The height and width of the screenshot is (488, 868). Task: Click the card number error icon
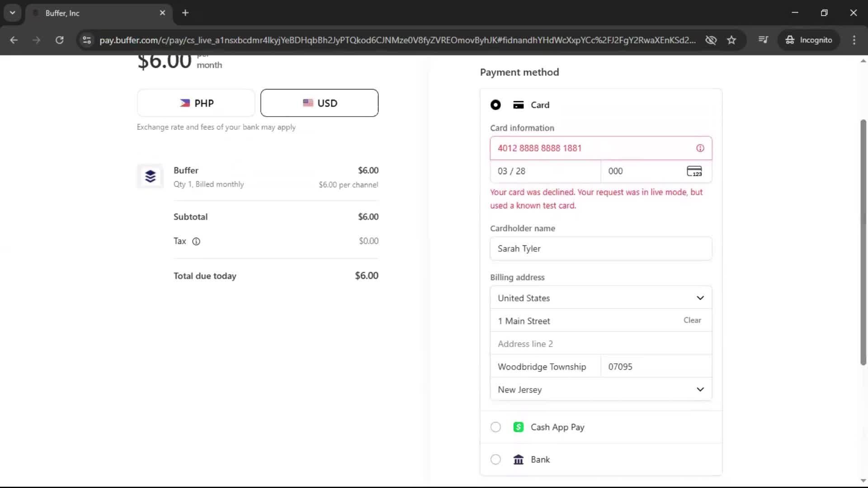700,148
